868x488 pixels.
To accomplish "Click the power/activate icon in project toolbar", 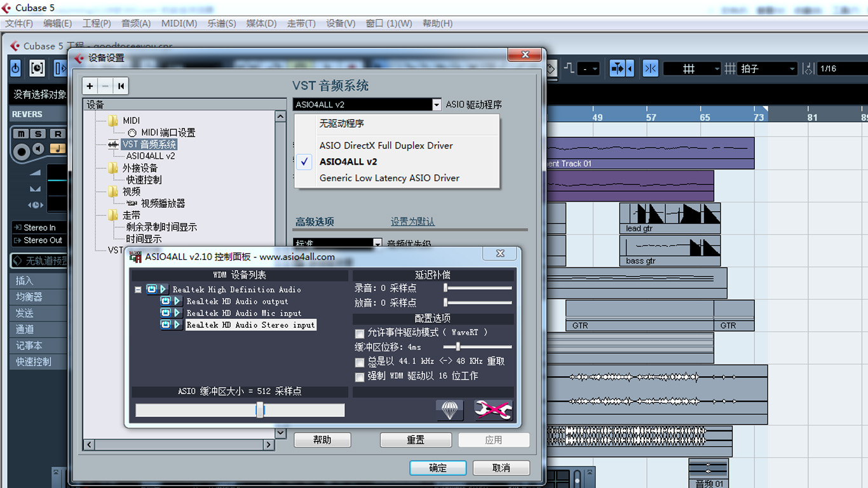I will (15, 68).
